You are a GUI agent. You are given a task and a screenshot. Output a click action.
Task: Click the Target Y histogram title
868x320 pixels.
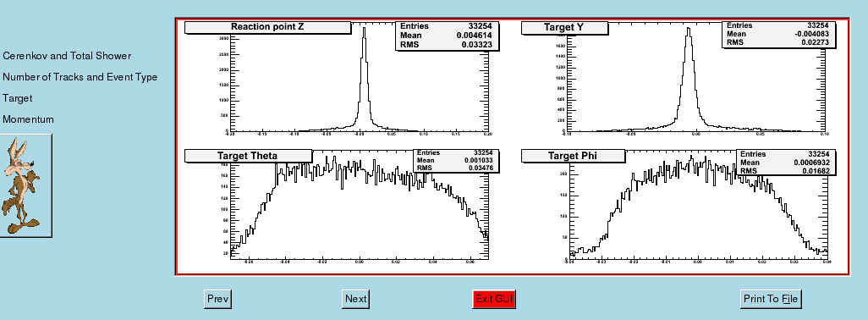(564, 28)
